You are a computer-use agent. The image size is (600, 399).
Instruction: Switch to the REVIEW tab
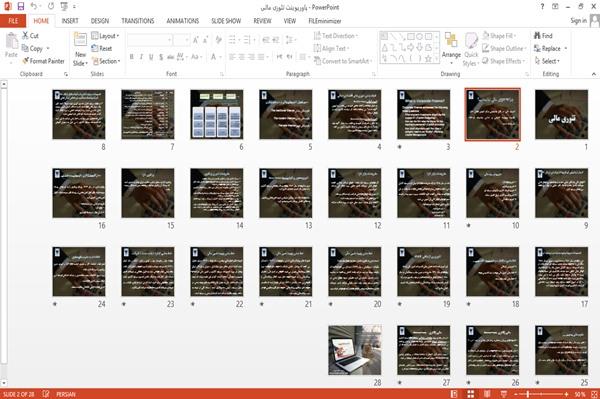click(x=262, y=21)
